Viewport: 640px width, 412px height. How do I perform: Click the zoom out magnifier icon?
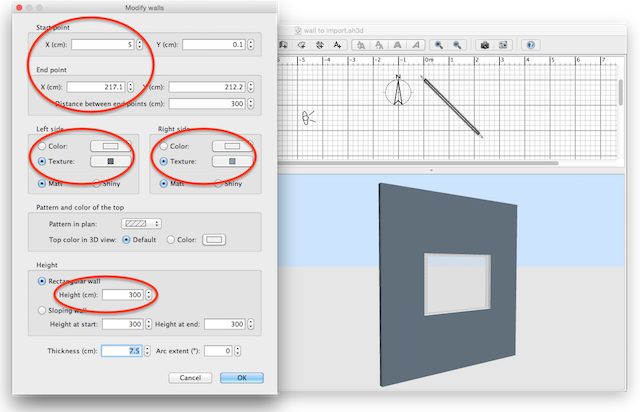click(457, 45)
